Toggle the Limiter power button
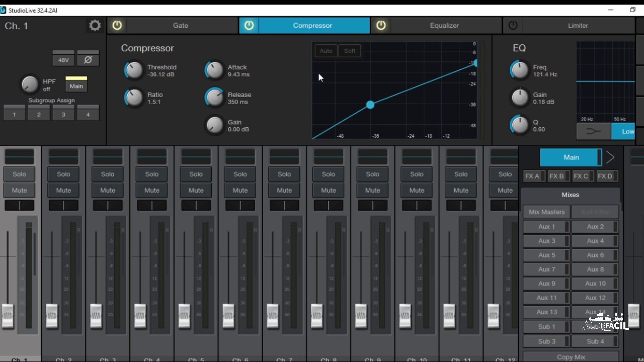Screen dimensions: 644x362 [513, 26]
